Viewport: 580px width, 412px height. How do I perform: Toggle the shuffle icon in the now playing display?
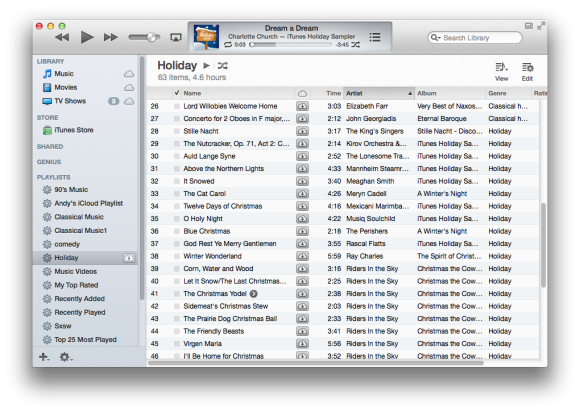[355, 45]
